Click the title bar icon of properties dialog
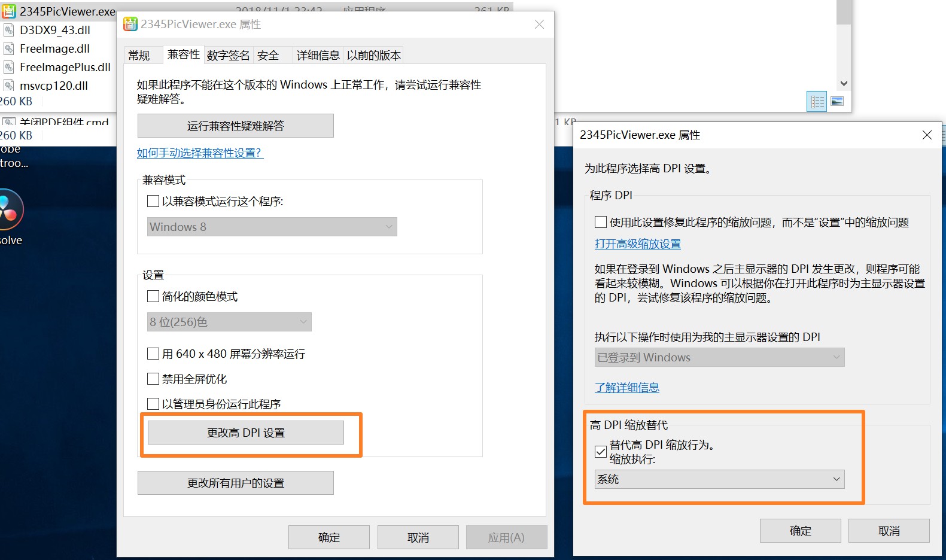946x560 pixels. click(x=130, y=24)
